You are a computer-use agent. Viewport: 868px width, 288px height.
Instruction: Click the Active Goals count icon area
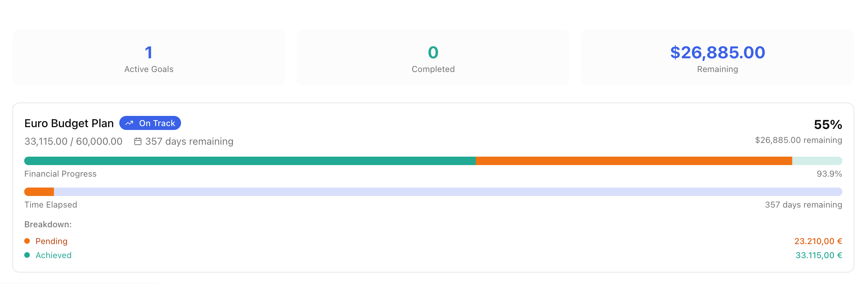click(148, 52)
